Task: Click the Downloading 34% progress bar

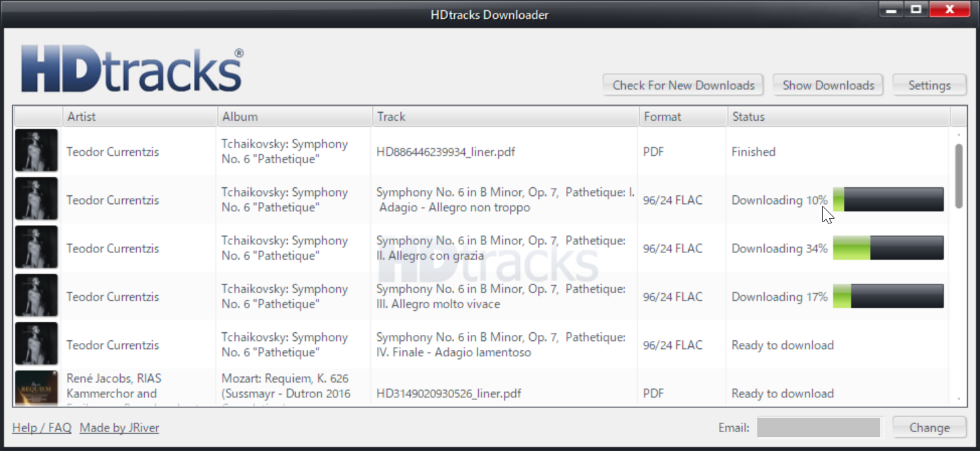Action: click(888, 248)
